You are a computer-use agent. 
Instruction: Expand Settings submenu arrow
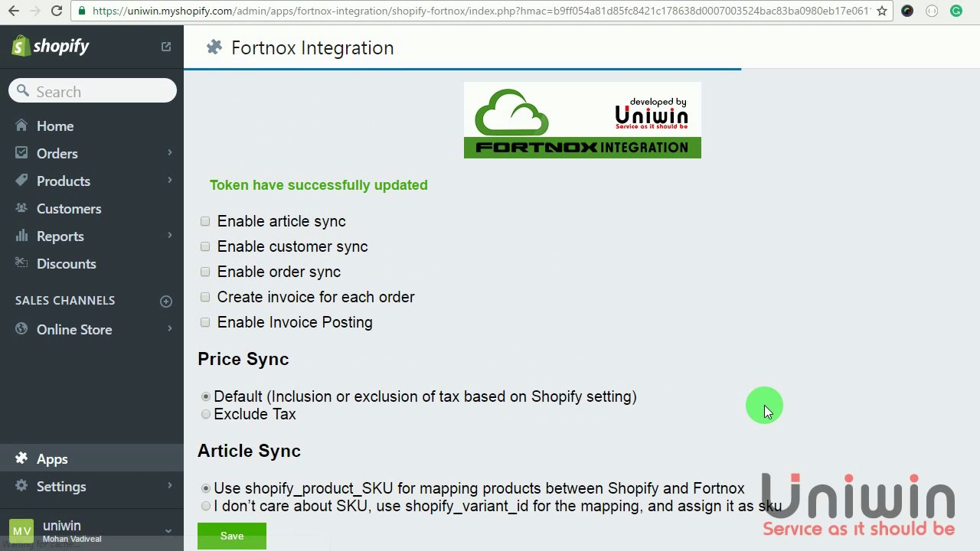170,486
